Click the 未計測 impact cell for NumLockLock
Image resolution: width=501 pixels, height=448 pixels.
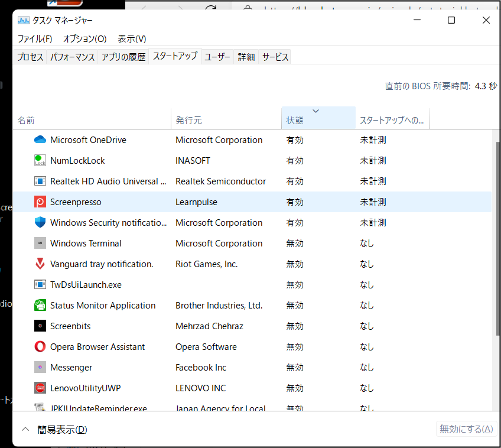point(373,160)
